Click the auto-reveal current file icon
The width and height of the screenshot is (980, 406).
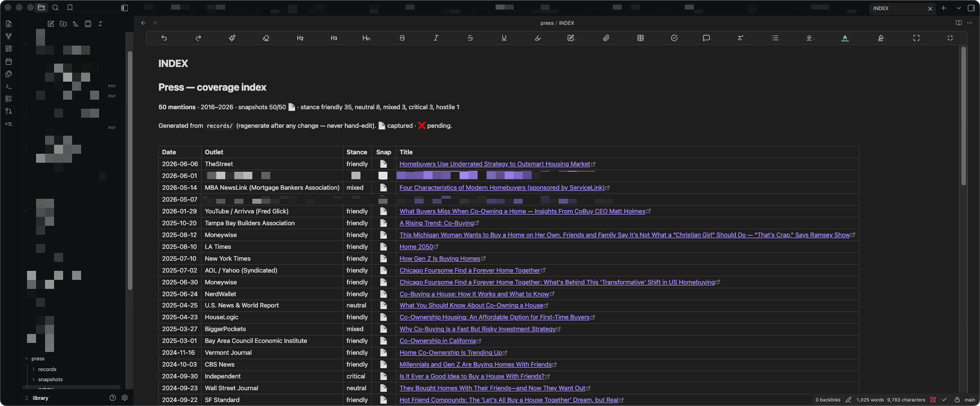tap(88, 24)
